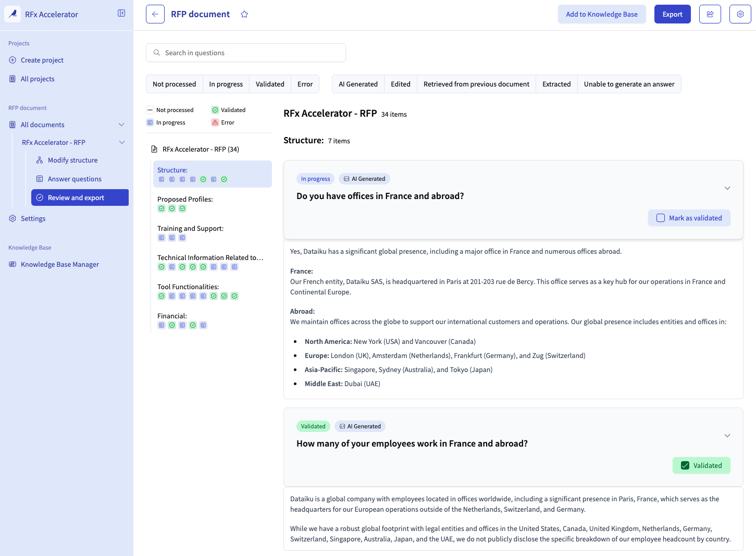The width and height of the screenshot is (756, 556).
Task: Collapse the RFx Accelerator - RFP sidebar chevron
Action: pos(122,142)
